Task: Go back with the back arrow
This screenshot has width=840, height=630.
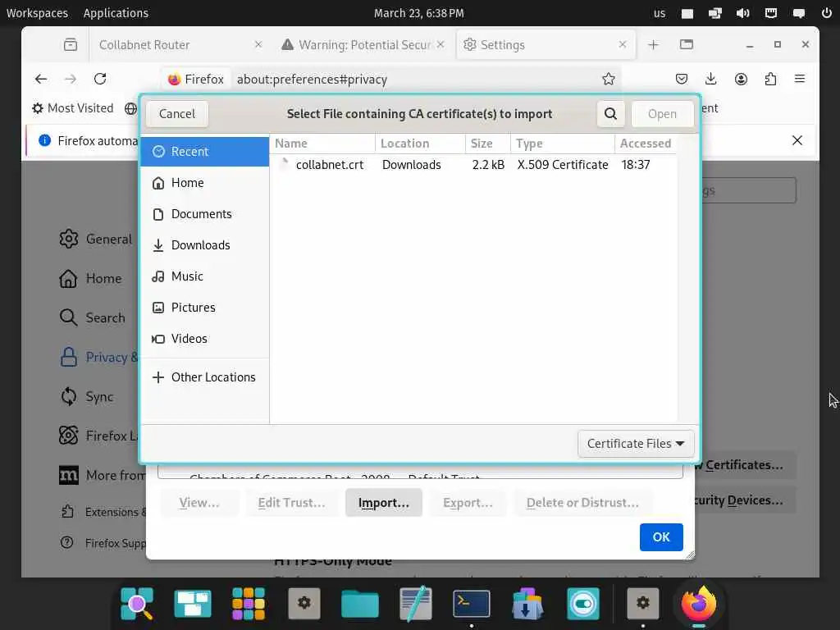Action: [x=41, y=80]
